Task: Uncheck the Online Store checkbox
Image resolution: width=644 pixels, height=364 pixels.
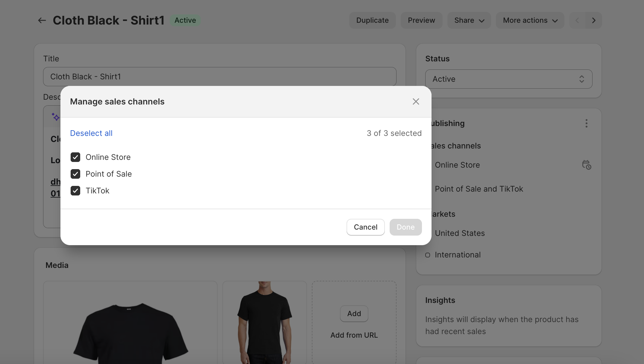Action: 75,157
